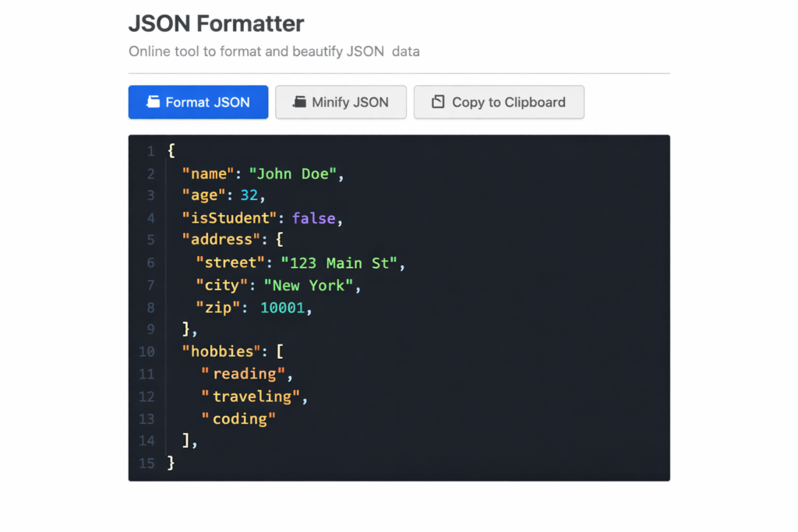Image resolution: width=798 pixels, height=532 pixels.
Task: Place cursor on "123 Main St" value
Action: coord(339,263)
